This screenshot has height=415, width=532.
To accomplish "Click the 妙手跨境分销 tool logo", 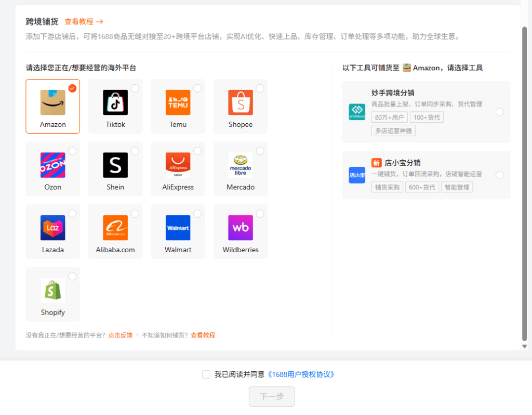I will point(357,112).
